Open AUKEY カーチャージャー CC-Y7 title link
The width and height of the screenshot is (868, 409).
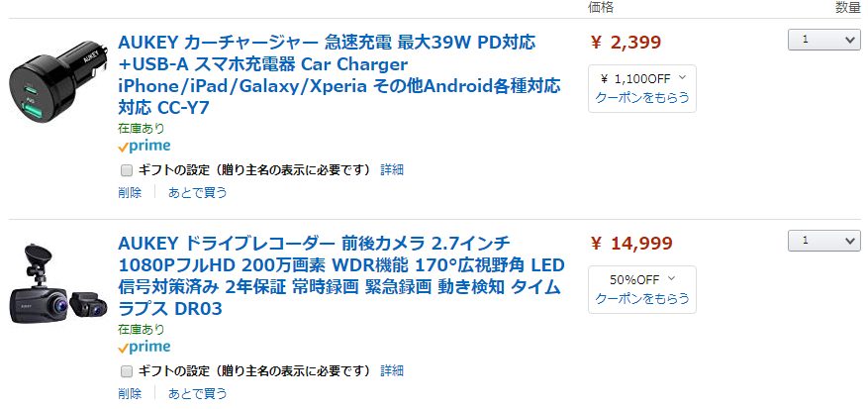point(339,75)
